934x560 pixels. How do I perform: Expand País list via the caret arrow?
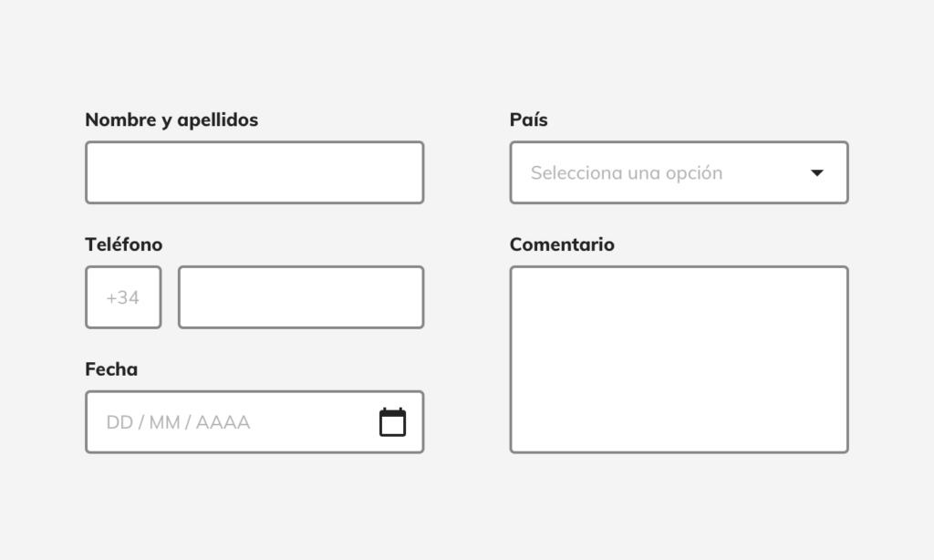tap(817, 172)
